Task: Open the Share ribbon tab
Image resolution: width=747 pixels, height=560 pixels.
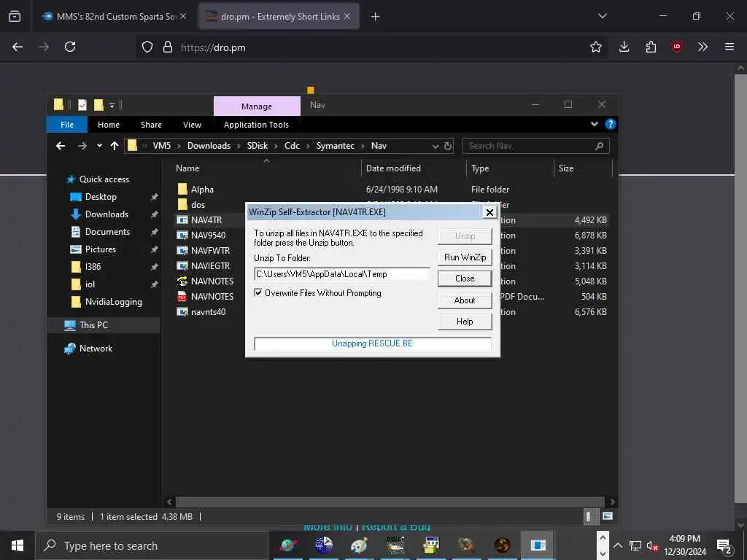Action: click(151, 125)
